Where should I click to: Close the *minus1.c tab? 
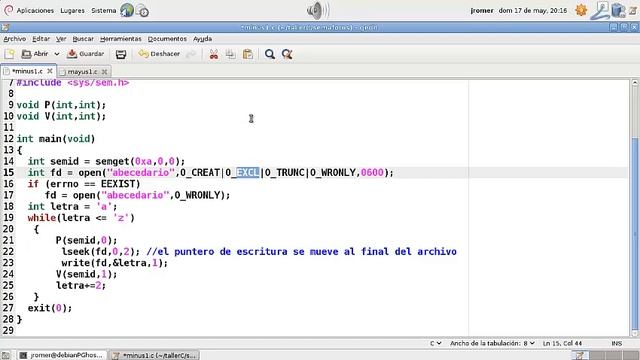pos(50,71)
